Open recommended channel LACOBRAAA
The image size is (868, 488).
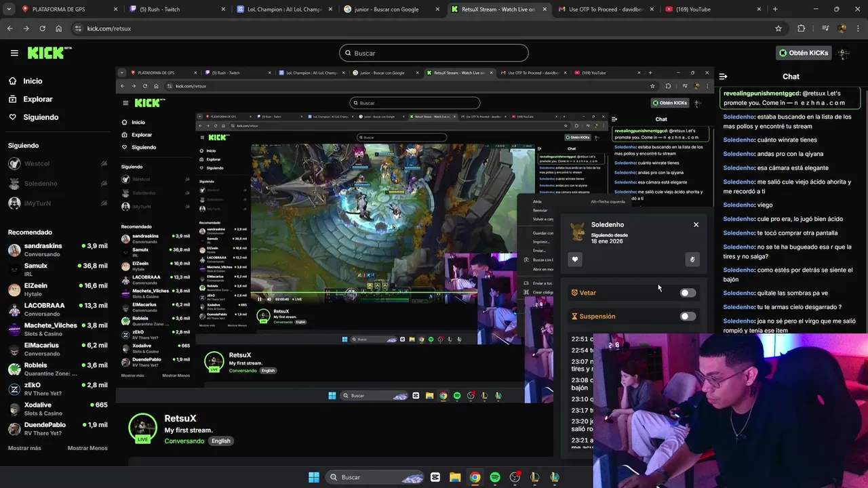[58, 309]
